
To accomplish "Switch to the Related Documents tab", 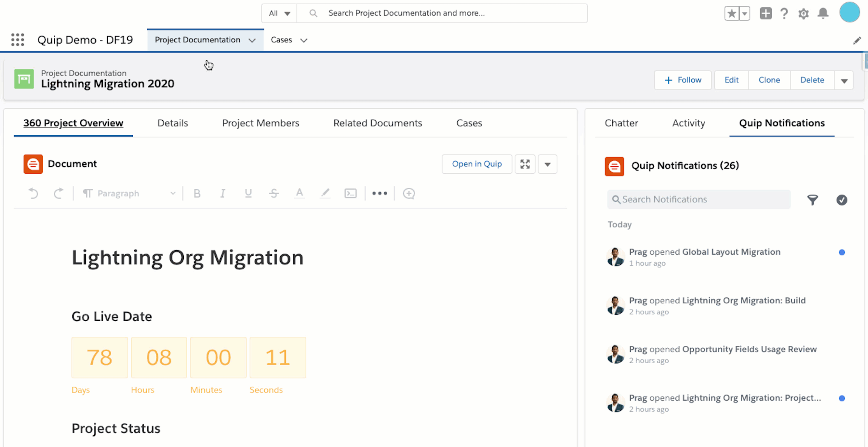I will [x=378, y=123].
